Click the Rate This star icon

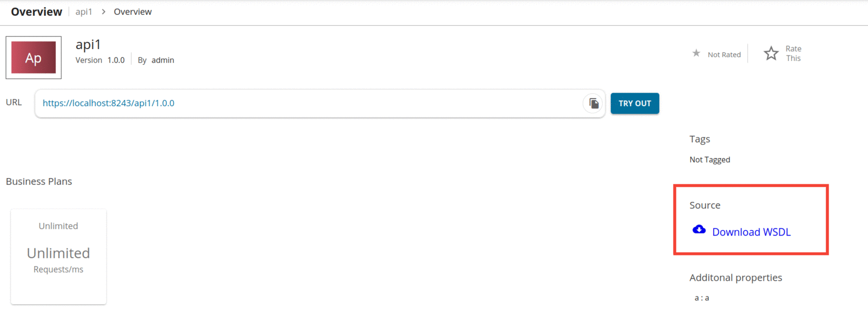(x=771, y=53)
